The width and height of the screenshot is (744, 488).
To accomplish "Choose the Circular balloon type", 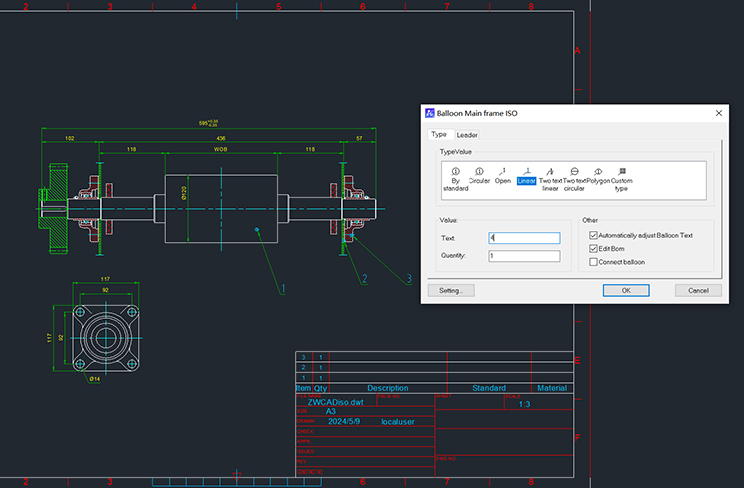I will (x=479, y=177).
